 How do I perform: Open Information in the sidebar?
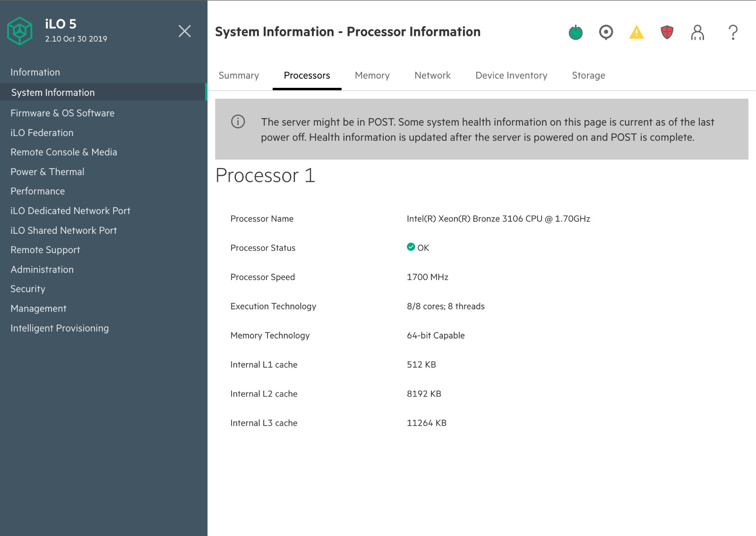click(35, 72)
